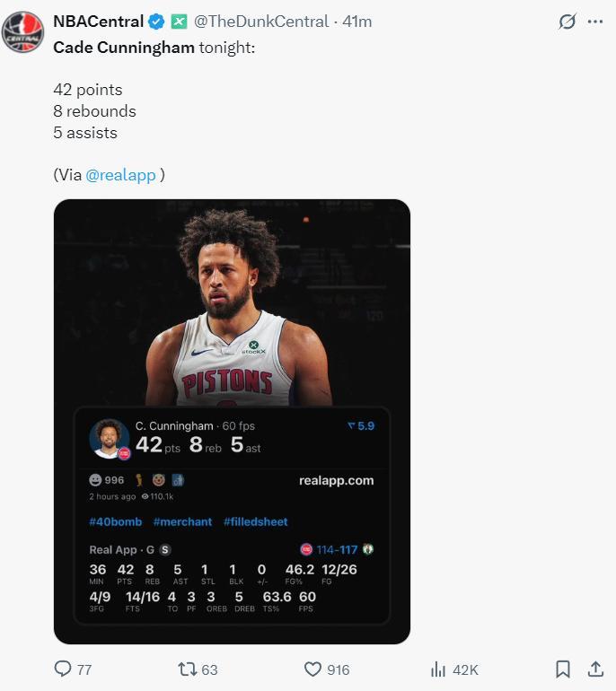Open the @realapp mention link
The width and height of the screenshot is (616, 691).
click(x=120, y=175)
